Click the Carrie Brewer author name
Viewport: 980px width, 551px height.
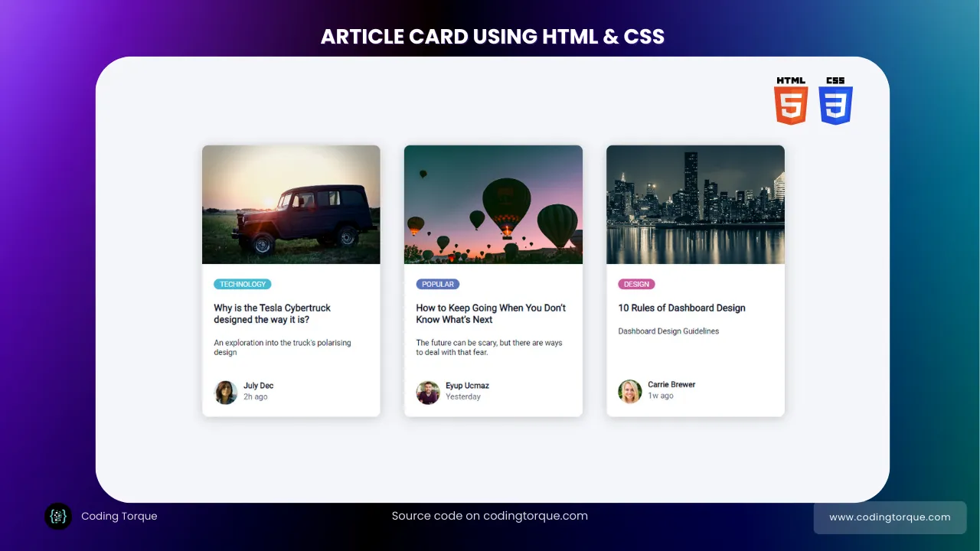point(671,384)
